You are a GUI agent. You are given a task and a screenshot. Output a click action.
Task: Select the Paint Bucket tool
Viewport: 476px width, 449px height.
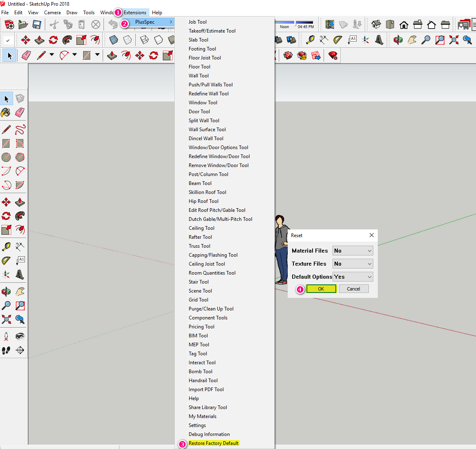coord(6,112)
